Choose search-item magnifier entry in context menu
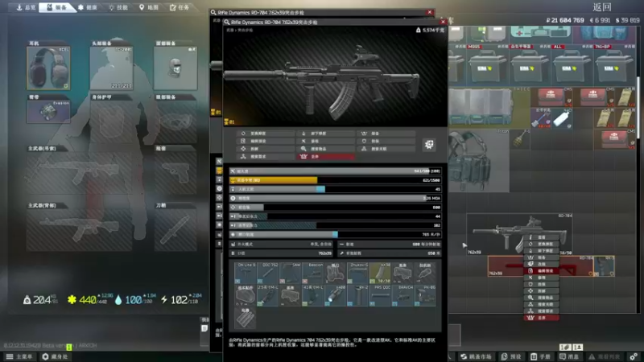Screen dimensions: 644x362 [541, 298]
